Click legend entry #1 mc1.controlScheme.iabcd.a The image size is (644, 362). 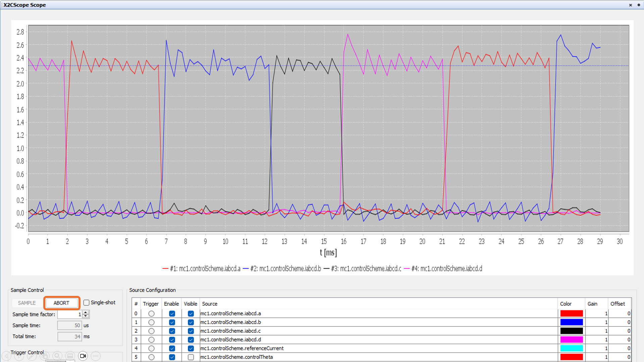(x=201, y=269)
